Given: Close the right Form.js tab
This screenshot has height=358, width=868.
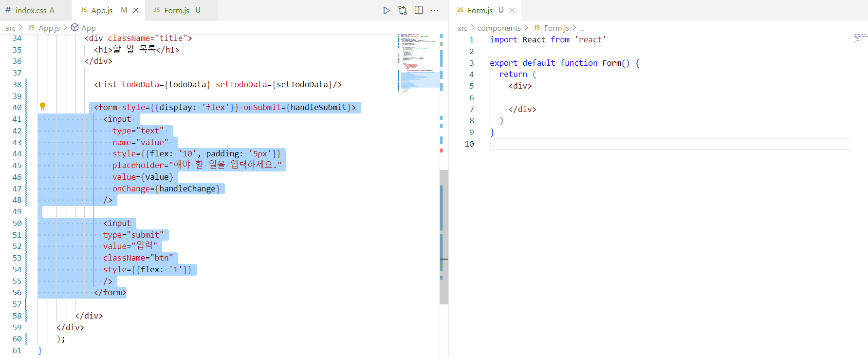Looking at the screenshot, I should click(x=512, y=10).
